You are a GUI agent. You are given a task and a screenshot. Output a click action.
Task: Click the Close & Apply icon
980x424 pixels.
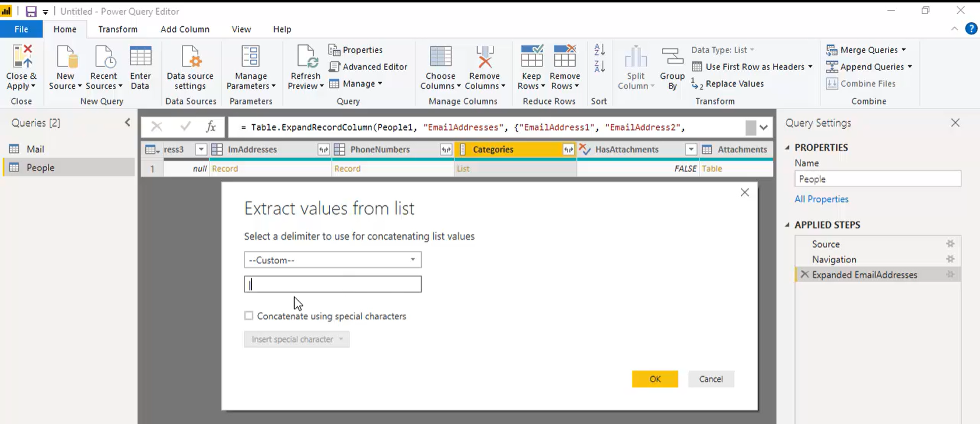[22, 57]
